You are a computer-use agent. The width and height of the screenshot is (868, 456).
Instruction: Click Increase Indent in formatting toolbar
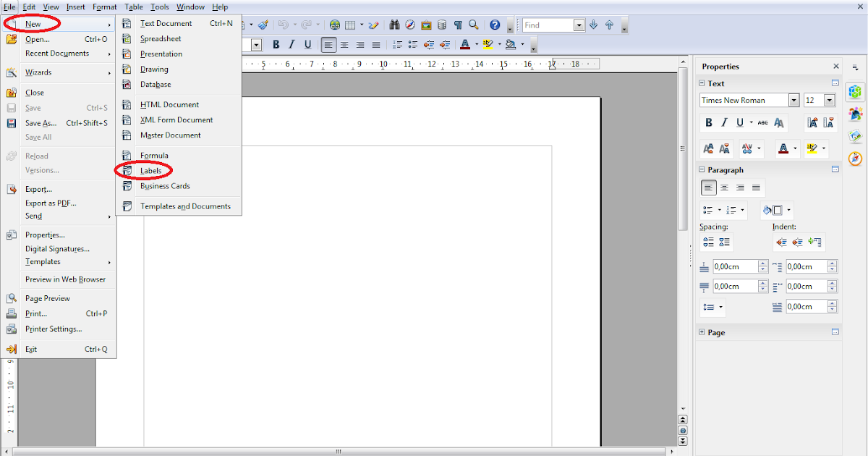(445, 45)
